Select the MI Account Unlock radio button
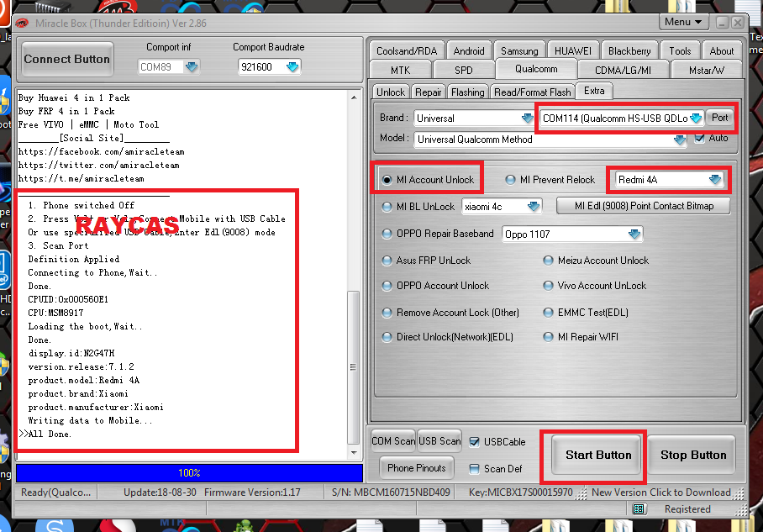Screen dimensions: 763x532 (387, 180)
